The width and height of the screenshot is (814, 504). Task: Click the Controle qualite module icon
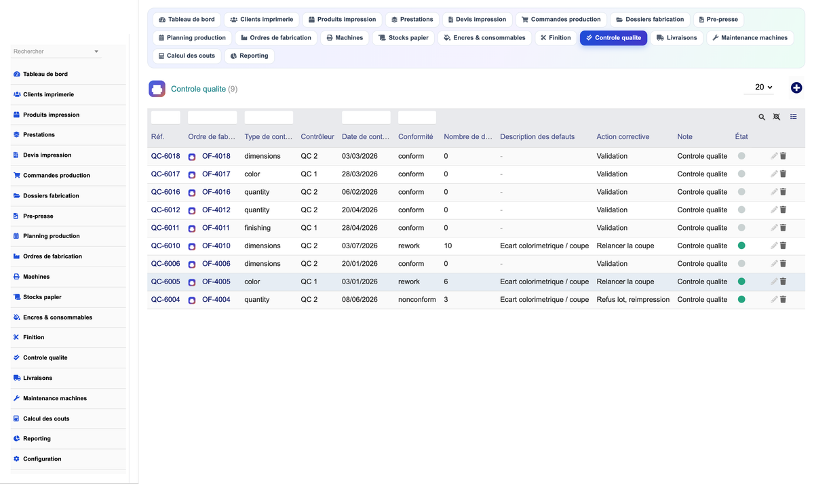[157, 89]
